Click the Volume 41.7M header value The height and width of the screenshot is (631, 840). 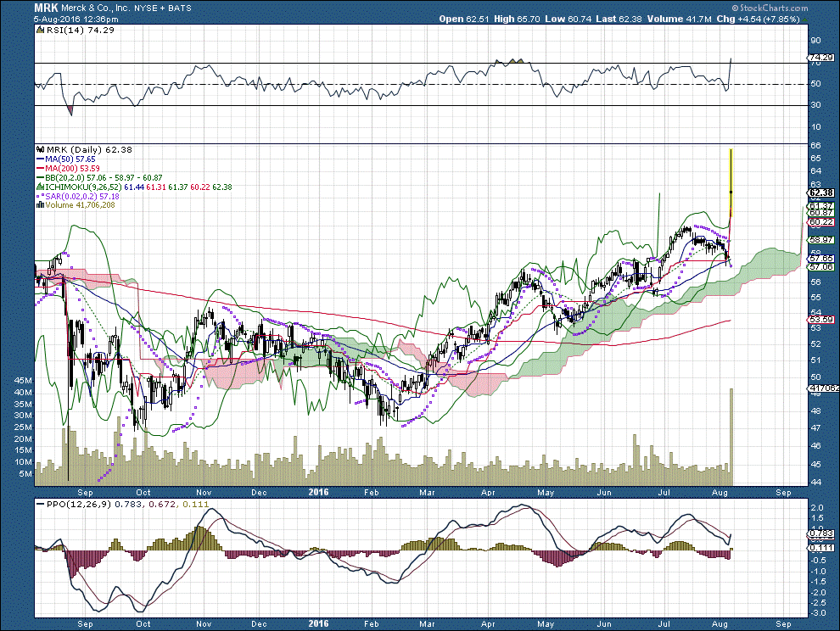pos(680,19)
